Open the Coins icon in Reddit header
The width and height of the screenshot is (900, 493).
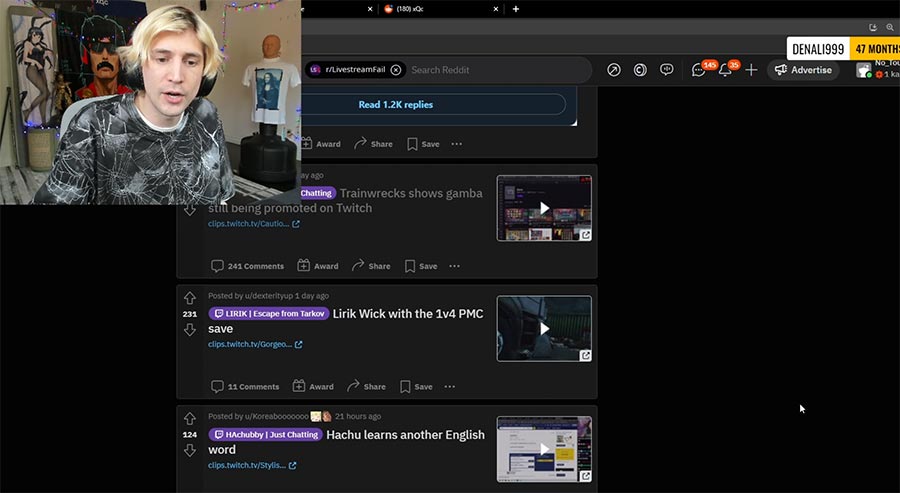(640, 70)
